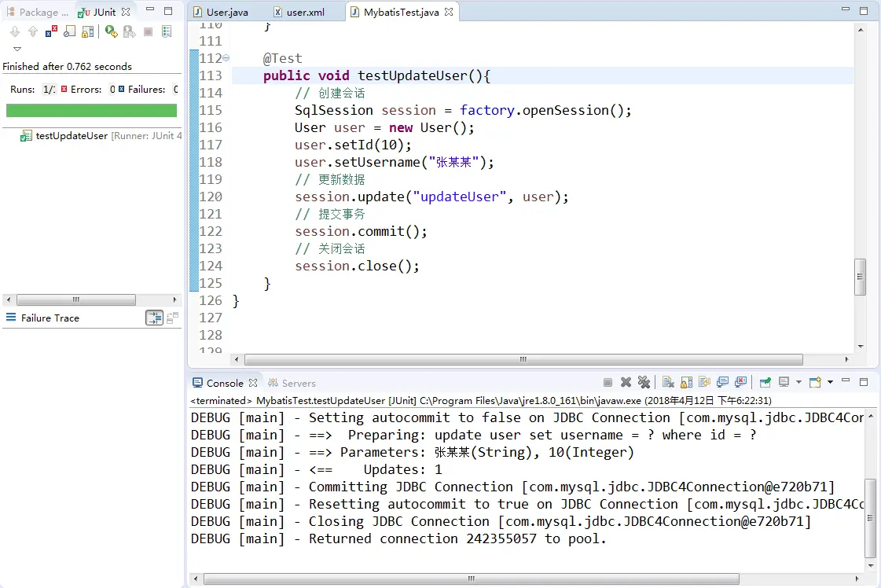Click Remove All Terminated Launches icon
Screen dimensions: 881x588
click(644, 382)
